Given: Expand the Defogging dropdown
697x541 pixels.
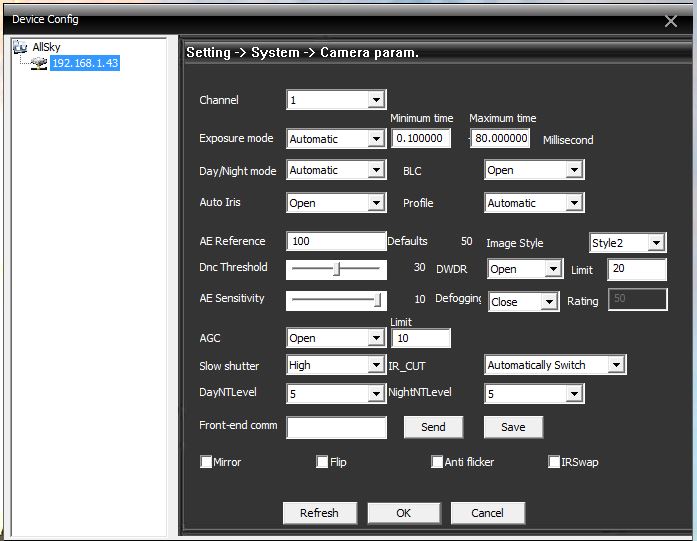Looking at the screenshot, I should (x=524, y=302).
